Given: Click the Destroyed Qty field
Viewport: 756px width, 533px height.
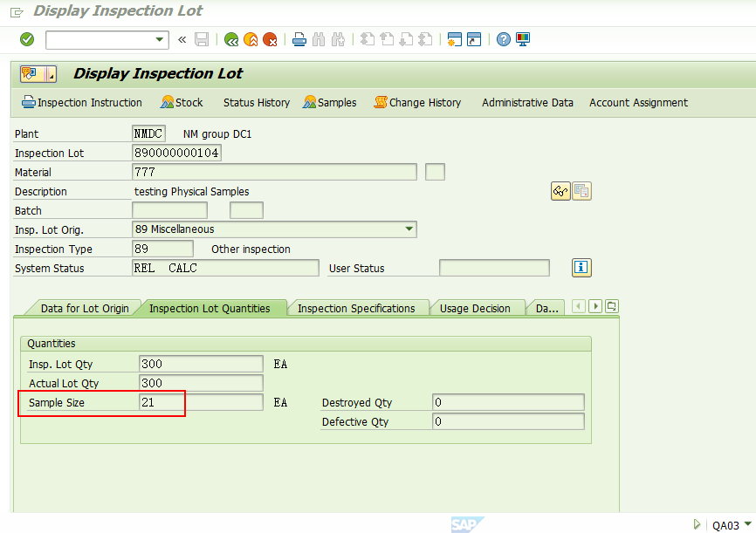Looking at the screenshot, I should click(x=509, y=402).
